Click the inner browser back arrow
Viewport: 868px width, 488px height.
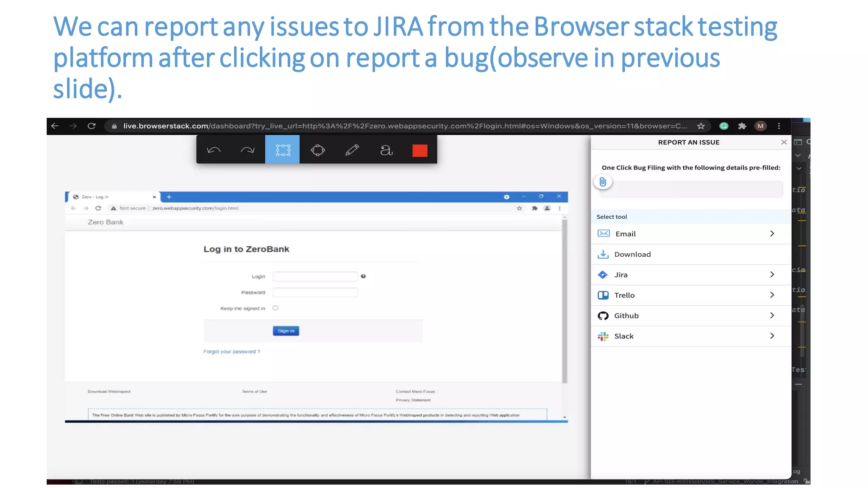click(x=73, y=208)
